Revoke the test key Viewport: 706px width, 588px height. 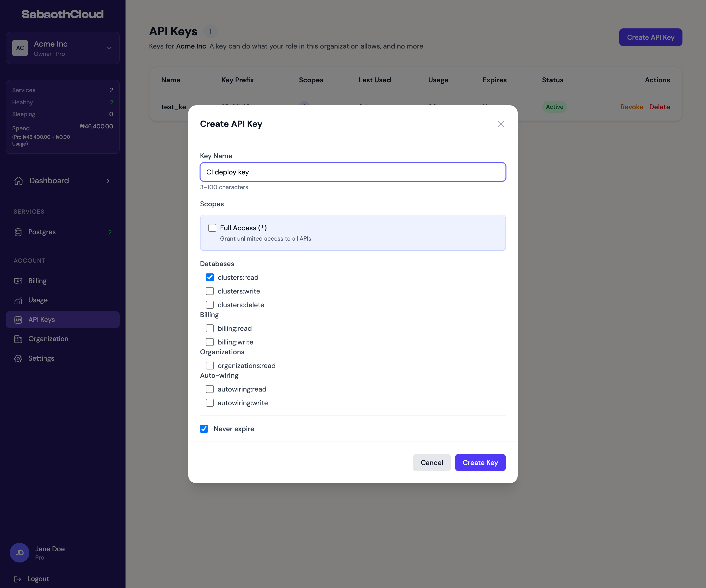click(x=632, y=107)
